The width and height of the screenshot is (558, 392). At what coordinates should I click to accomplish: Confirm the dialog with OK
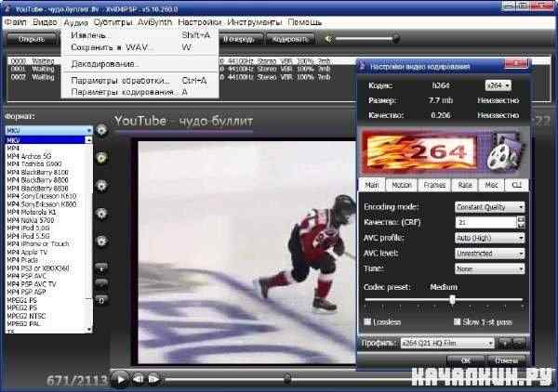[466, 360]
